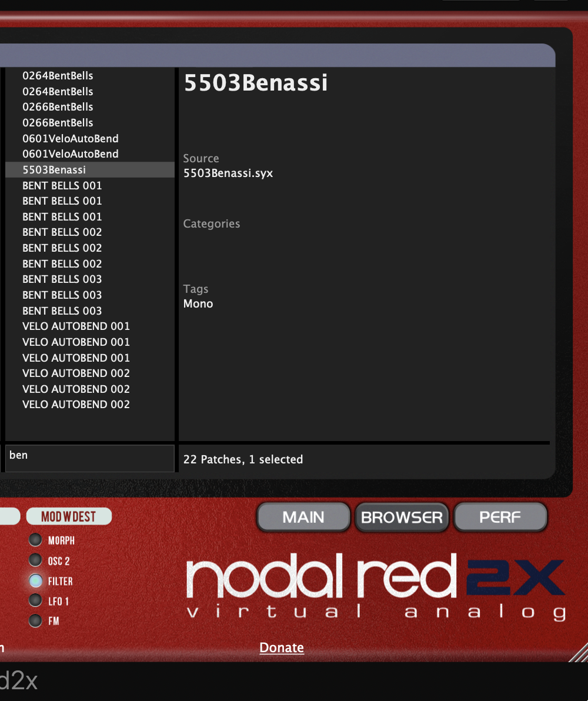The image size is (588, 701).
Task: Click the window resize grip corner
Action: (579, 653)
